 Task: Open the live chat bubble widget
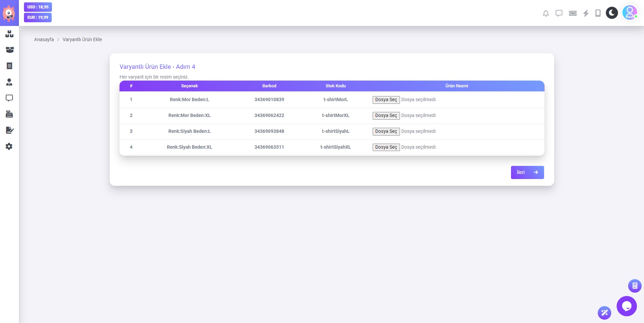tap(626, 306)
